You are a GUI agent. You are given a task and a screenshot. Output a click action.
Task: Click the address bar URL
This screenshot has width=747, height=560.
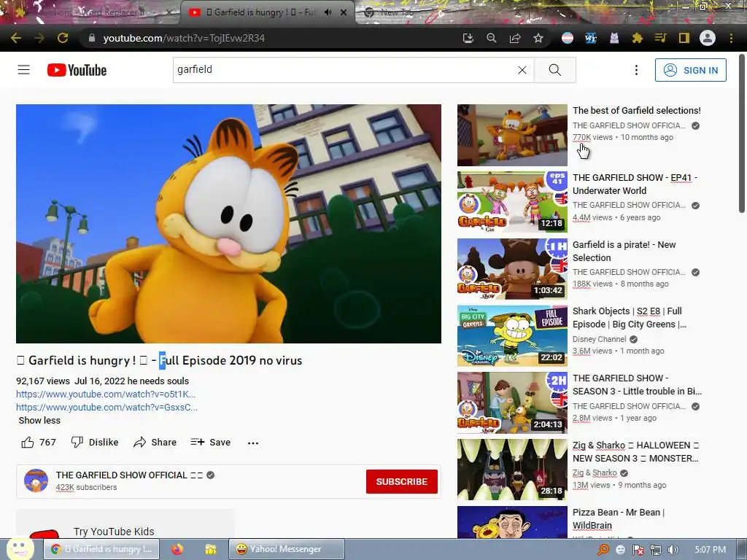click(184, 38)
